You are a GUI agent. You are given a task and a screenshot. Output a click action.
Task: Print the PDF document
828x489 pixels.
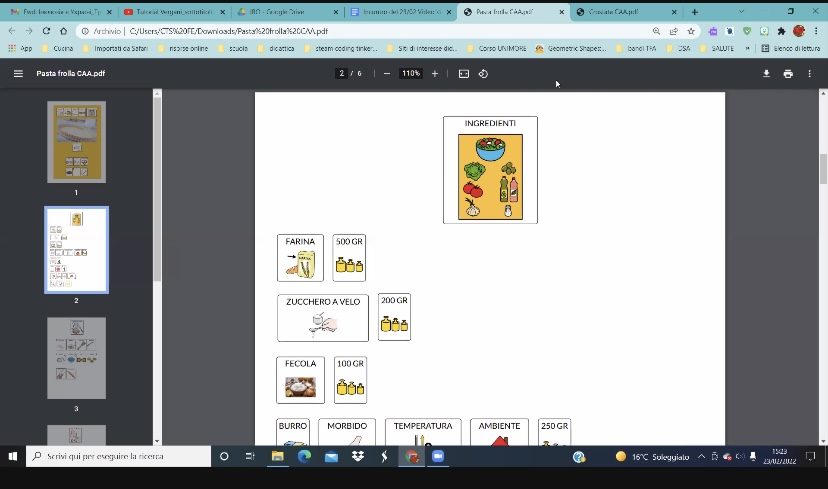788,73
